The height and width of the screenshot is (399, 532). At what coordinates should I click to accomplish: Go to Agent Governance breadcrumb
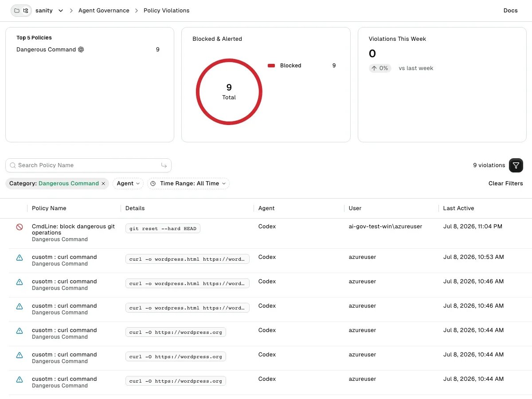pyautogui.click(x=104, y=11)
